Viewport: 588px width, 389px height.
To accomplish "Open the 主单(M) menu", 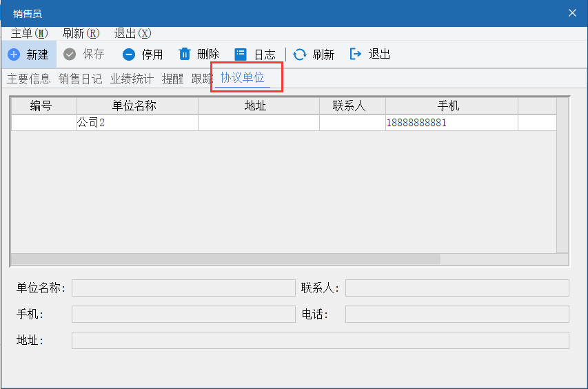I will pyautogui.click(x=30, y=33).
